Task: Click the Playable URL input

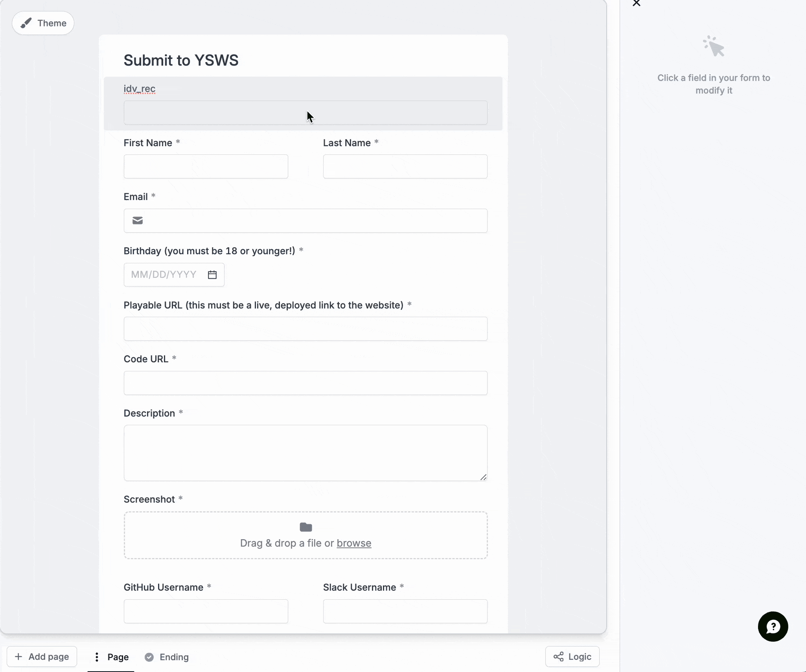Action: point(305,329)
